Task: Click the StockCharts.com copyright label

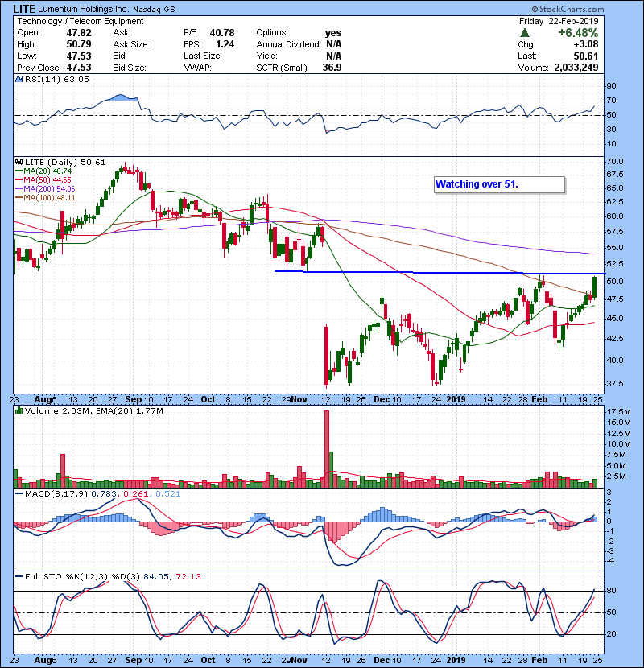Action: pyautogui.click(x=568, y=9)
